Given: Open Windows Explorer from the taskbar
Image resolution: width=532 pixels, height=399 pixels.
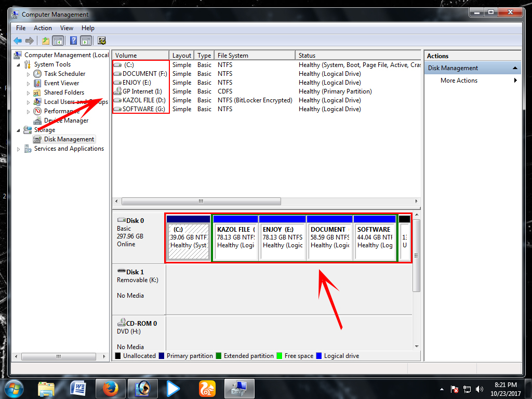Looking at the screenshot, I should click(x=46, y=389).
